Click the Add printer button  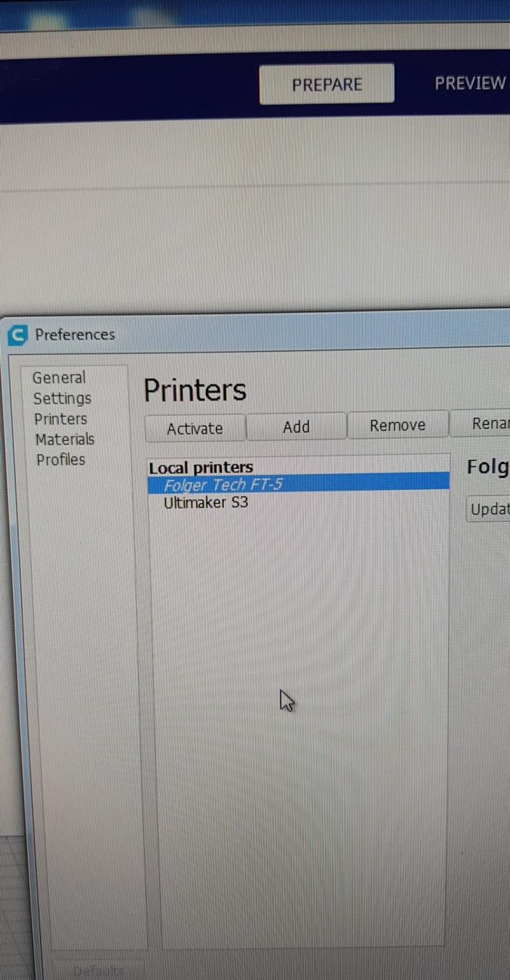click(296, 427)
